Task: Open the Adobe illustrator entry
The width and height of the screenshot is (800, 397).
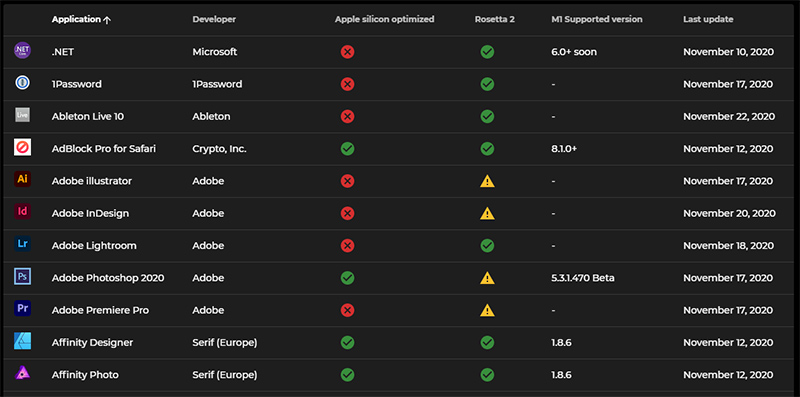Action: pyautogui.click(x=91, y=181)
